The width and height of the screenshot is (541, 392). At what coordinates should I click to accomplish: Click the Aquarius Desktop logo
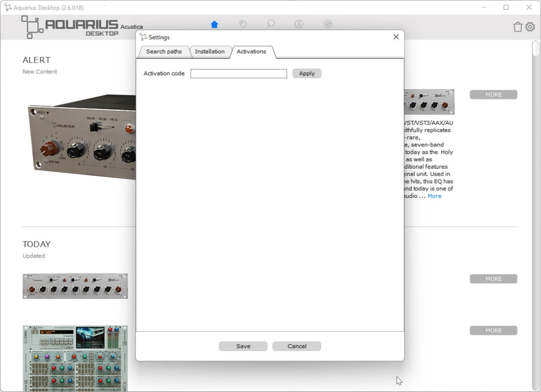[x=70, y=27]
